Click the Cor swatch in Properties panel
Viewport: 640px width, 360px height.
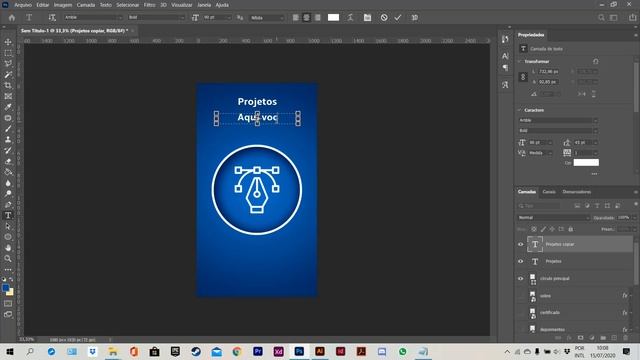tap(586, 162)
